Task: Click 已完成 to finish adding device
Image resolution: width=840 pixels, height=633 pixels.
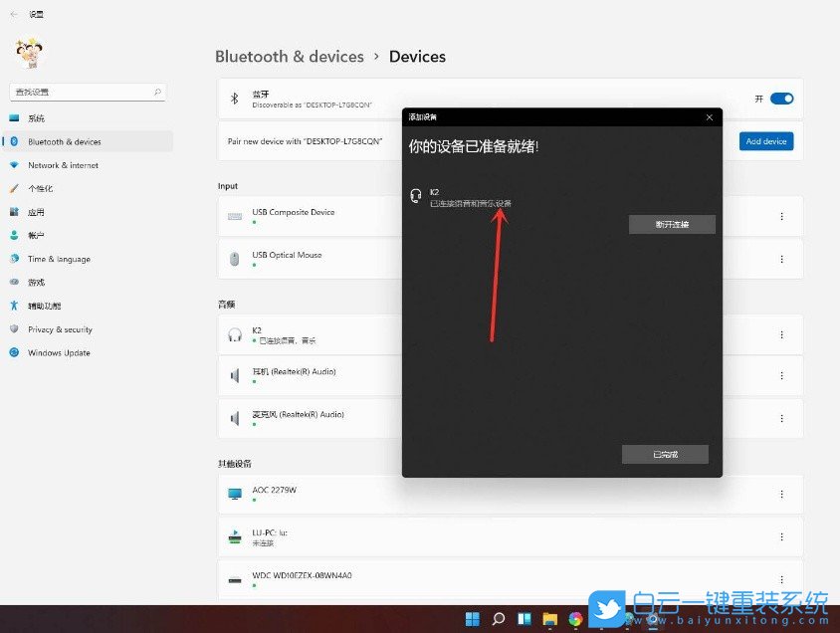Action: [665, 454]
